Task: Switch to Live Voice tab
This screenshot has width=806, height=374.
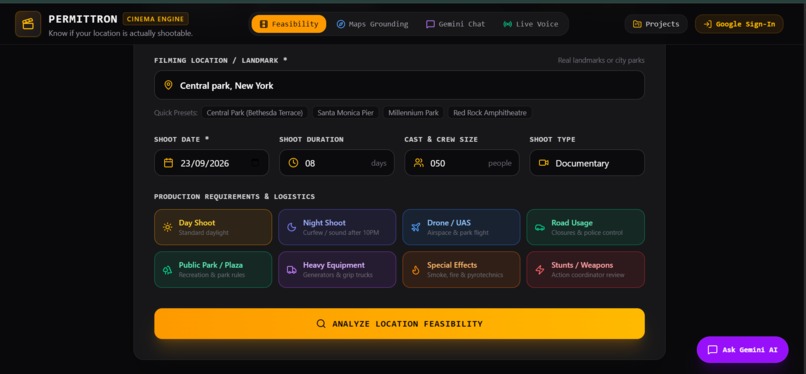Action: pyautogui.click(x=530, y=24)
